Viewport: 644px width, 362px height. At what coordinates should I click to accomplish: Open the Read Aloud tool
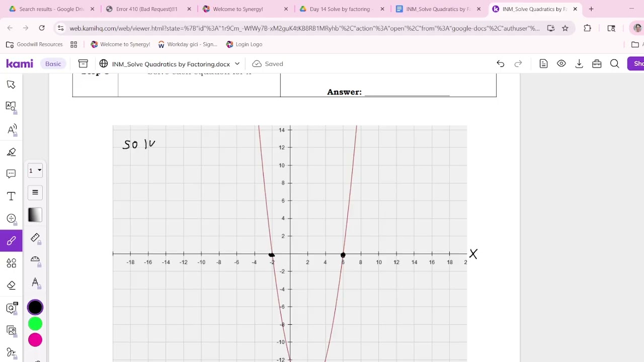tap(11, 129)
